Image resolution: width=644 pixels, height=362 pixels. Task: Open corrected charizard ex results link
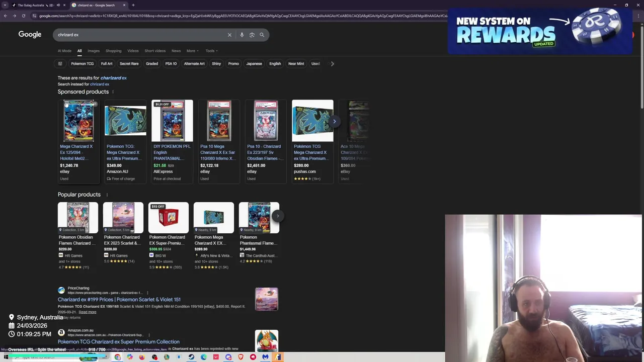pos(113,78)
